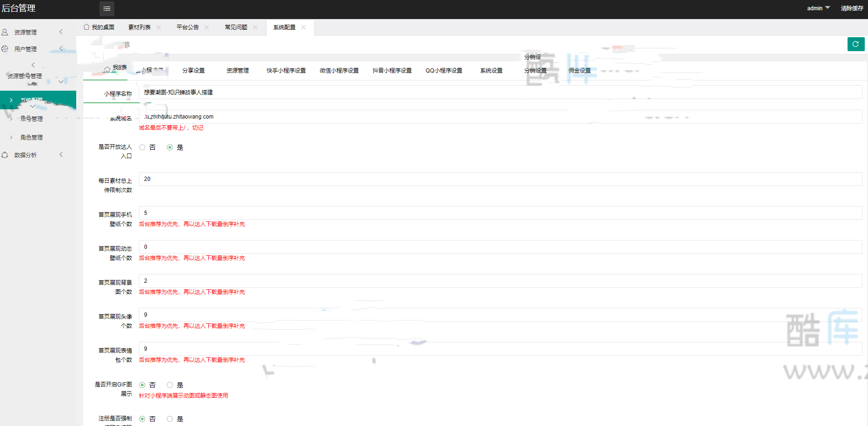
Task: Select 否 for 是否开放达人入口
Action: pos(142,147)
